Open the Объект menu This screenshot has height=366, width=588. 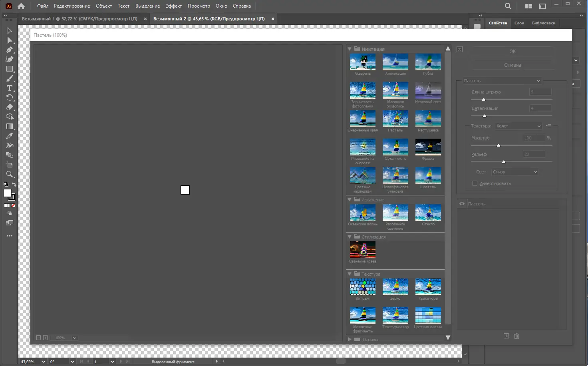104,6
